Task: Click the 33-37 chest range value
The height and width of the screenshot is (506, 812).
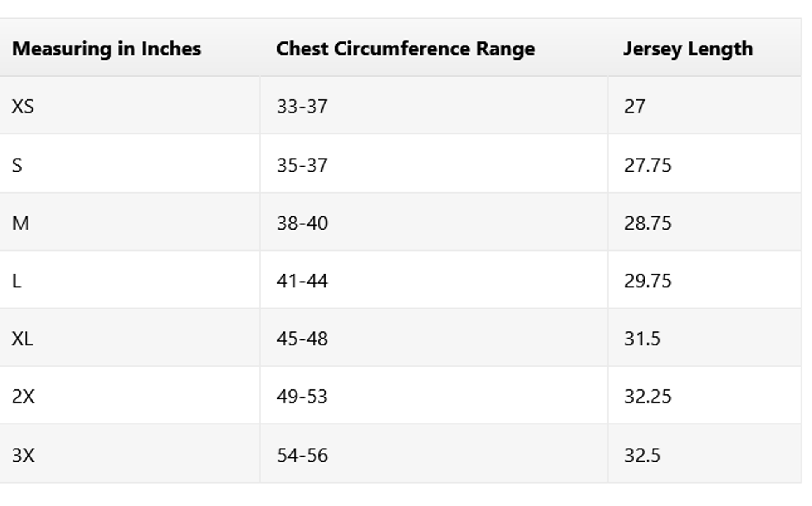Action: pyautogui.click(x=302, y=106)
